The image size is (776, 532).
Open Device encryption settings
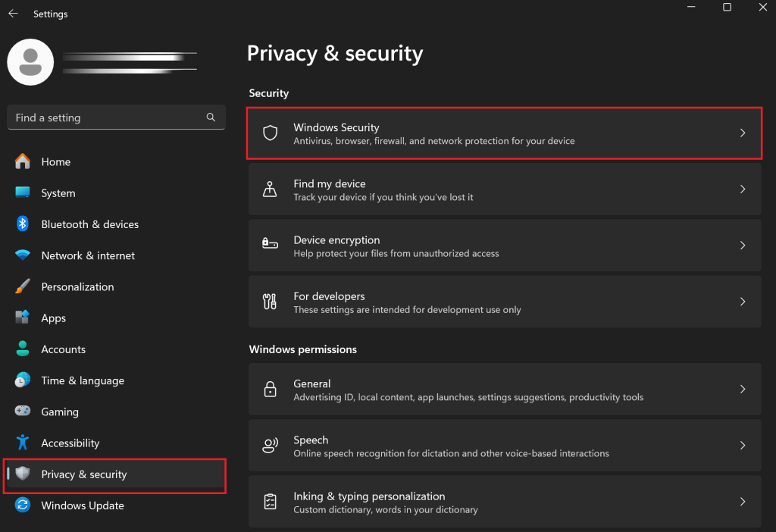point(504,245)
